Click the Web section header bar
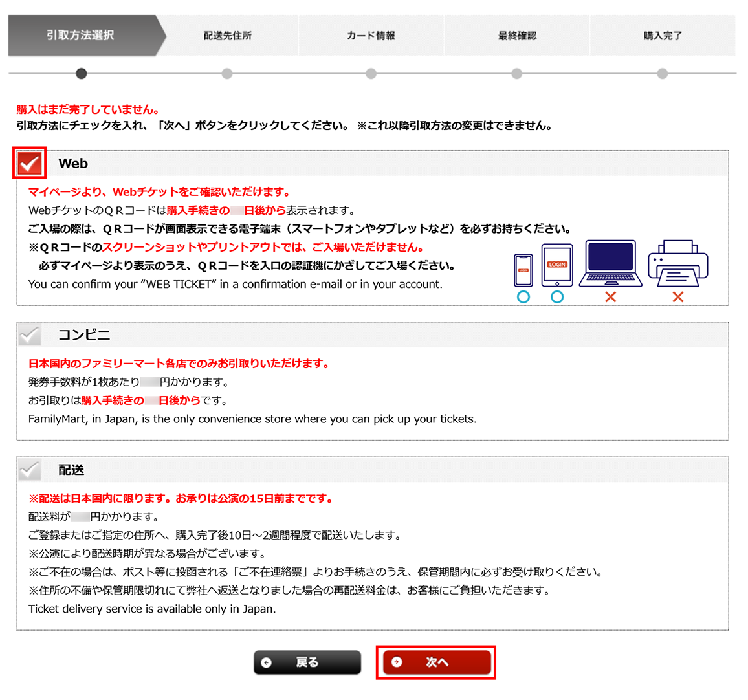Image resolution: width=748 pixels, height=700 pixels. point(388,164)
